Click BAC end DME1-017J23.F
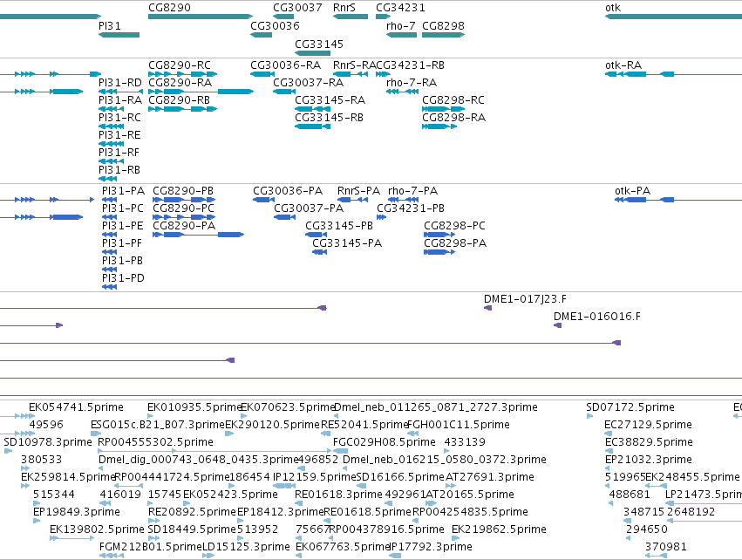 pyautogui.click(x=488, y=308)
